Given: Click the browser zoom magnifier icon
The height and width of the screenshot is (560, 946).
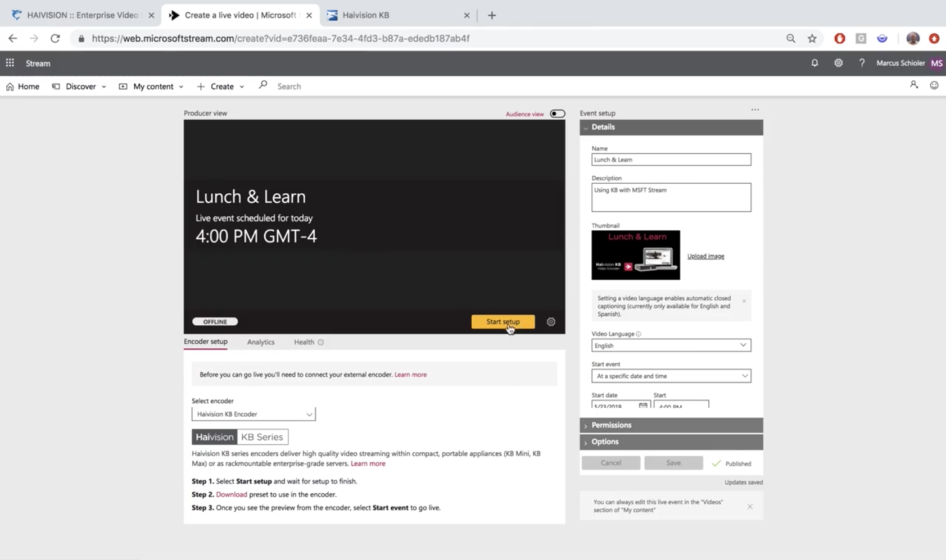Looking at the screenshot, I should pyautogui.click(x=791, y=38).
